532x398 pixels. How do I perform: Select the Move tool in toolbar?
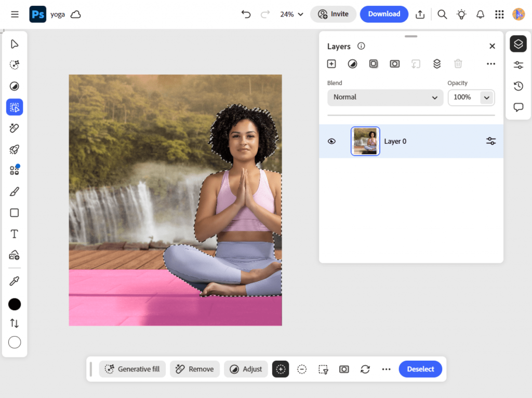15,44
